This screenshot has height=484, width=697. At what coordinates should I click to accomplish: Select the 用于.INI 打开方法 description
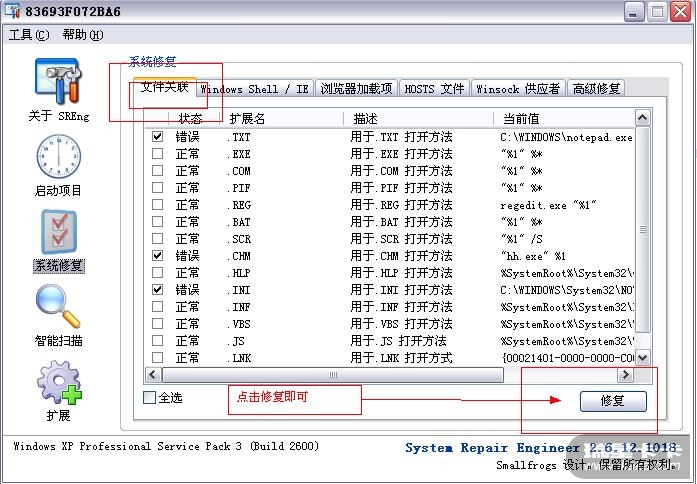[x=401, y=290]
